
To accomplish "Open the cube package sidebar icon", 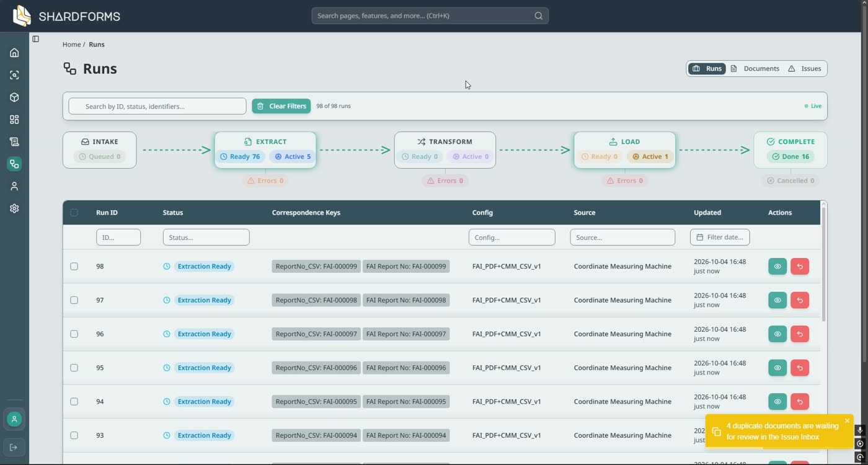I will tap(14, 97).
